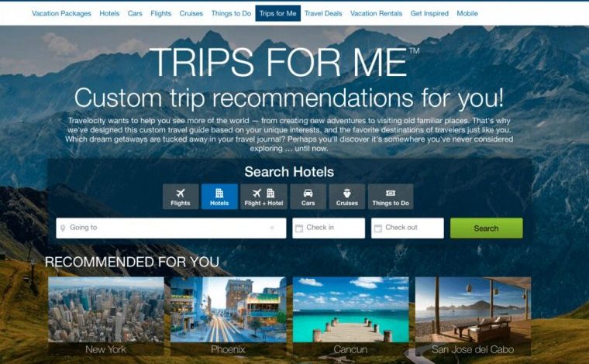The image size is (589, 364).
Task: Choose the Flight + Hotel icon tab
Action: click(263, 196)
